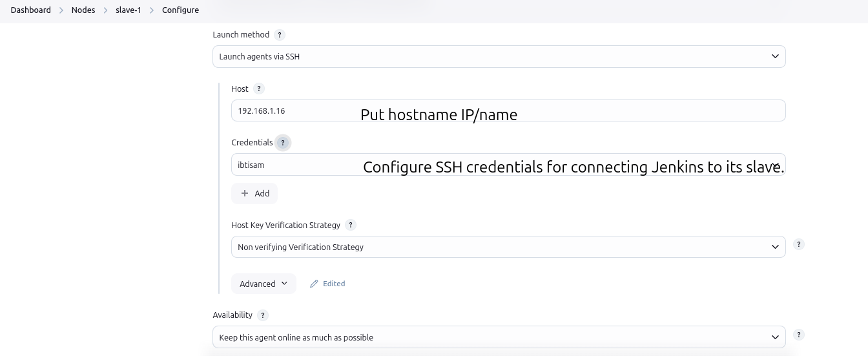Add new credentials with Add button
Screen dimensions: 868x356
[x=254, y=193]
